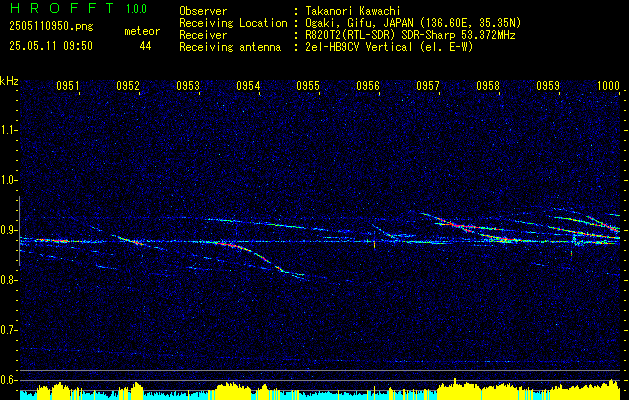
Task: Click the Receiving antenna label
Action: 230,47
